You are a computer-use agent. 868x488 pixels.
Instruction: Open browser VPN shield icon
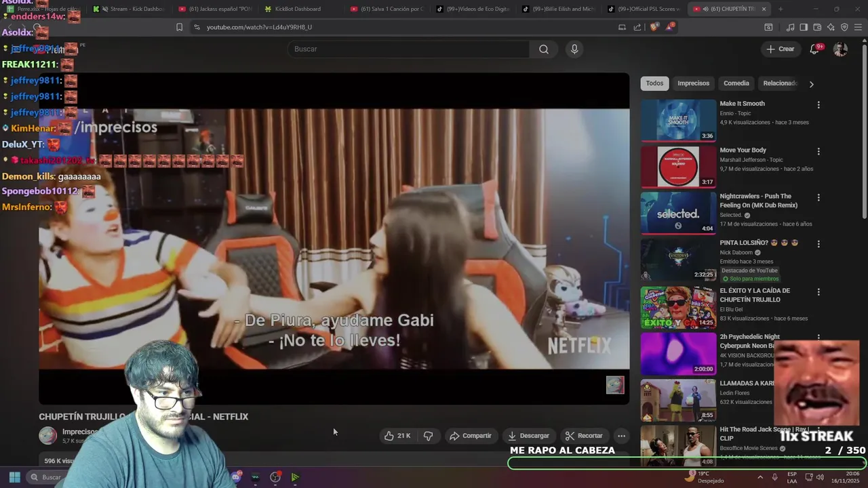click(x=844, y=27)
